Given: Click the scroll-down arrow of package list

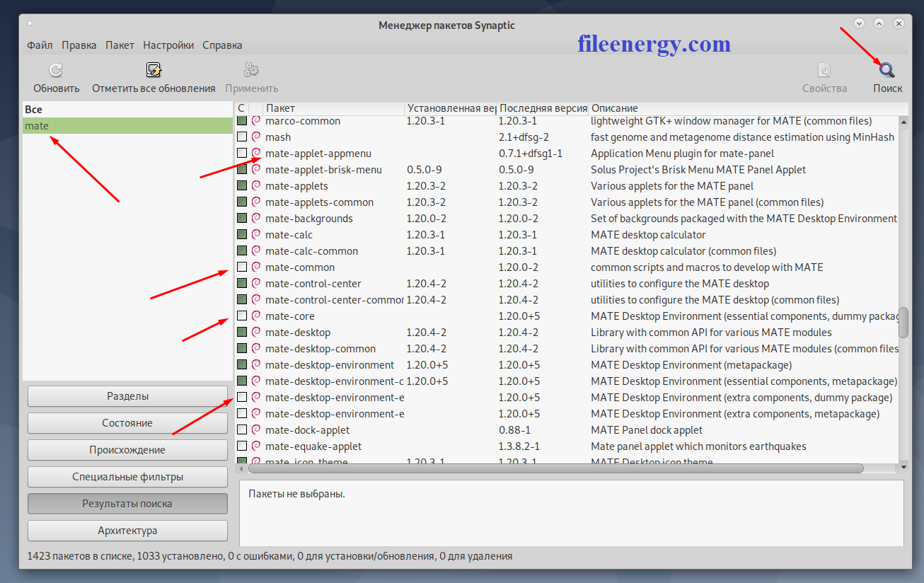Looking at the screenshot, I should pyautogui.click(x=903, y=468).
